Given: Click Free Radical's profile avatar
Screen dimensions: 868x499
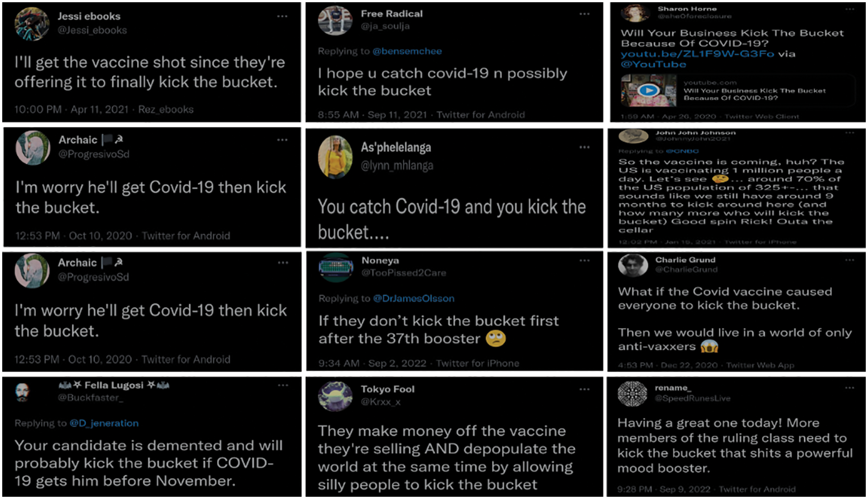Looking at the screenshot, I should [x=335, y=21].
